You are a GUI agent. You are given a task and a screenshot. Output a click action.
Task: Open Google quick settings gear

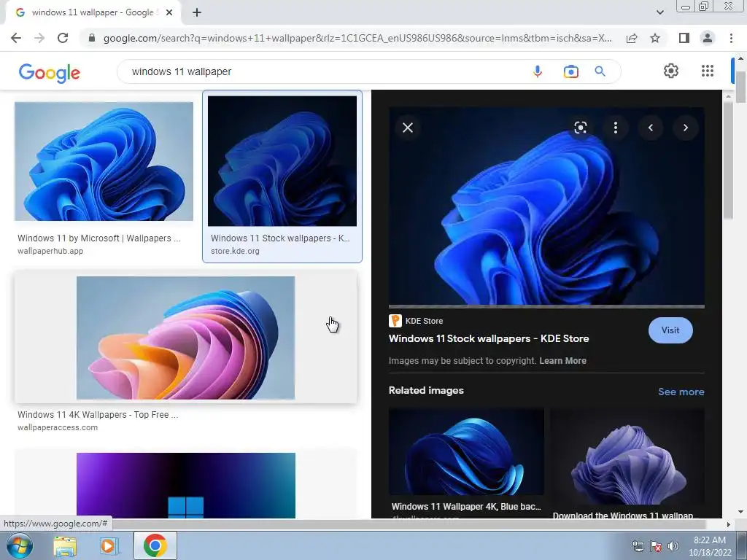pyautogui.click(x=671, y=71)
